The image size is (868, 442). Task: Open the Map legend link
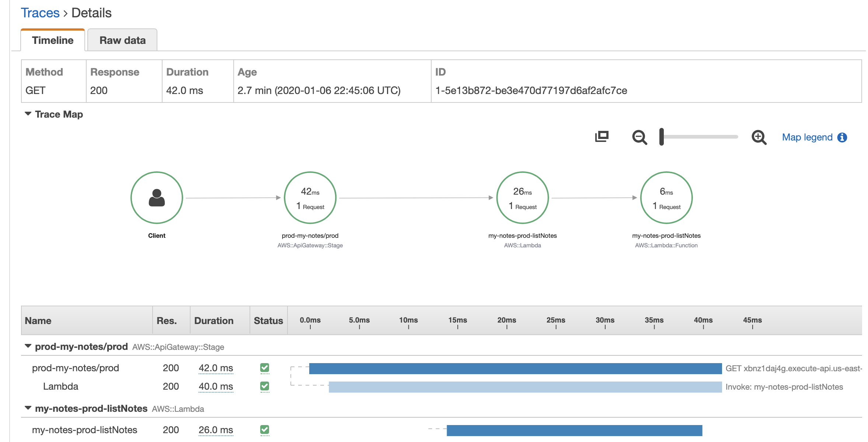807,138
